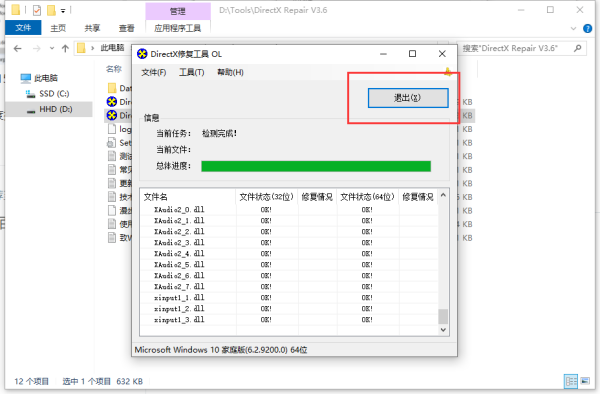Screen dimensions: 600x394
Task: Click the quick access properties checkmark icon
Action: (x=37, y=10)
